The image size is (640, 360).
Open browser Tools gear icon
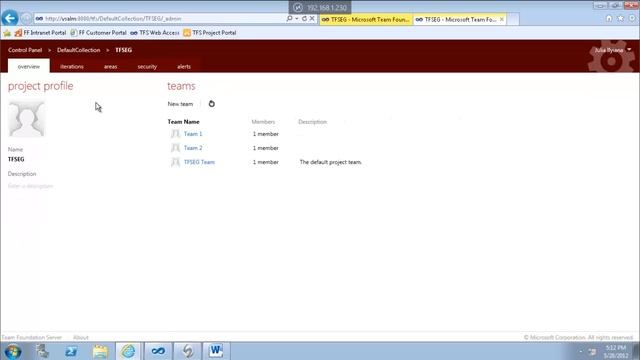click(x=632, y=18)
